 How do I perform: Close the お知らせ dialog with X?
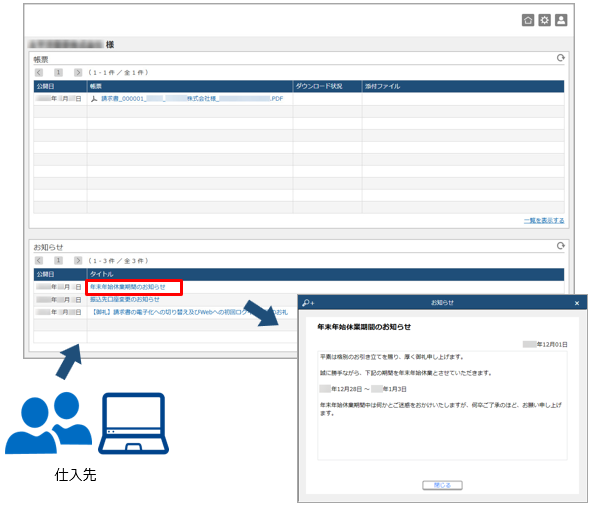(x=577, y=303)
